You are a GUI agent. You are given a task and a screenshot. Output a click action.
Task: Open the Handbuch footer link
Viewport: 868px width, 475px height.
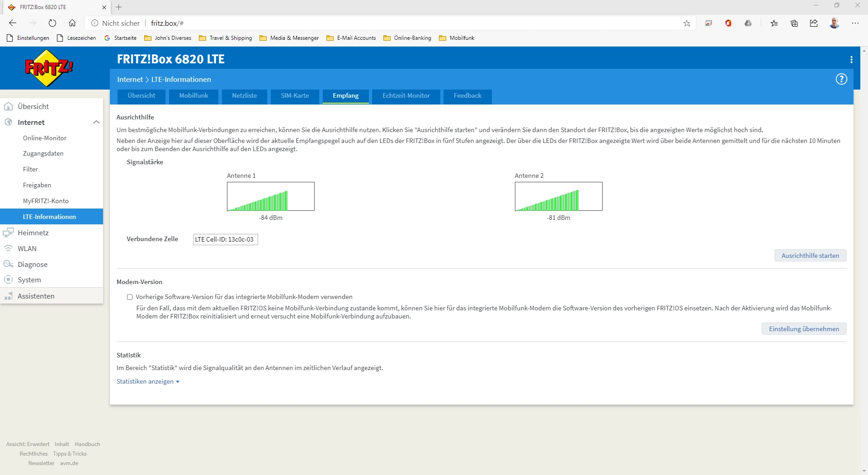87,444
